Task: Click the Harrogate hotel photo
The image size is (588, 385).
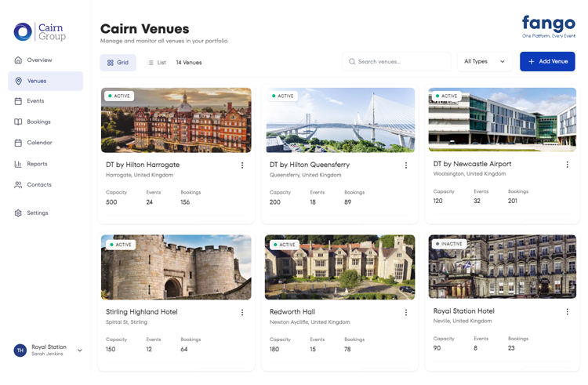Action: (176, 120)
